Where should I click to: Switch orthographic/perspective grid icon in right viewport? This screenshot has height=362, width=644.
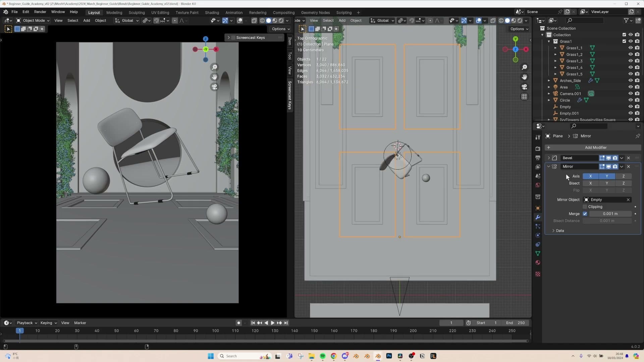pos(524,97)
